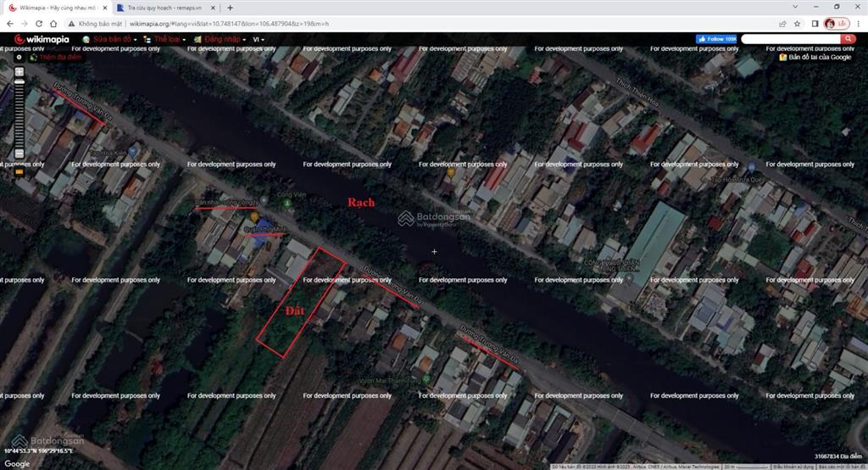The image size is (868, 470).
Task: Open the Đăng nhập login dropdown
Action: (x=220, y=39)
